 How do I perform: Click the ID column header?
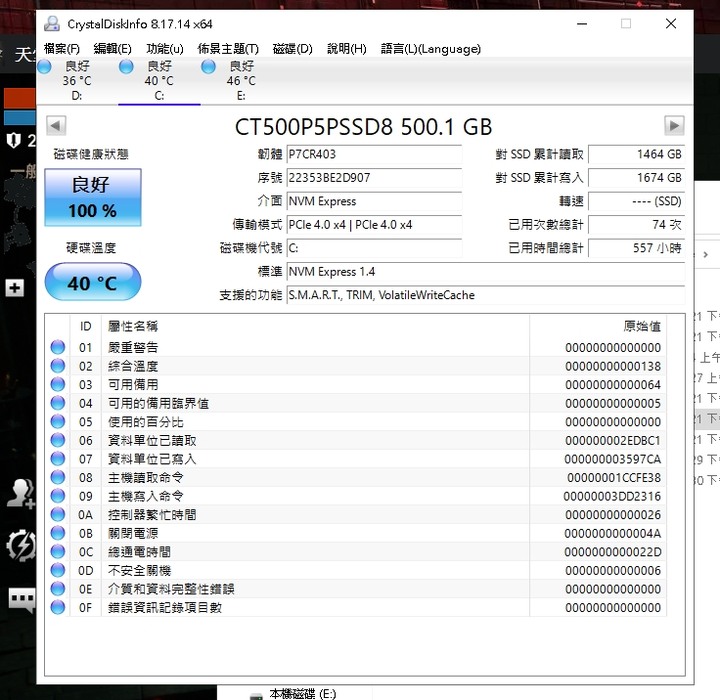[85, 326]
